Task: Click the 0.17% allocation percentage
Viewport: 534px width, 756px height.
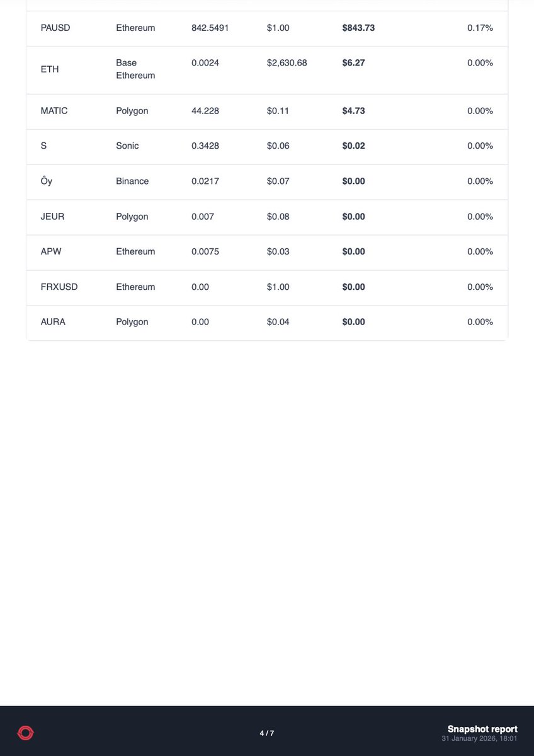Action: (480, 28)
